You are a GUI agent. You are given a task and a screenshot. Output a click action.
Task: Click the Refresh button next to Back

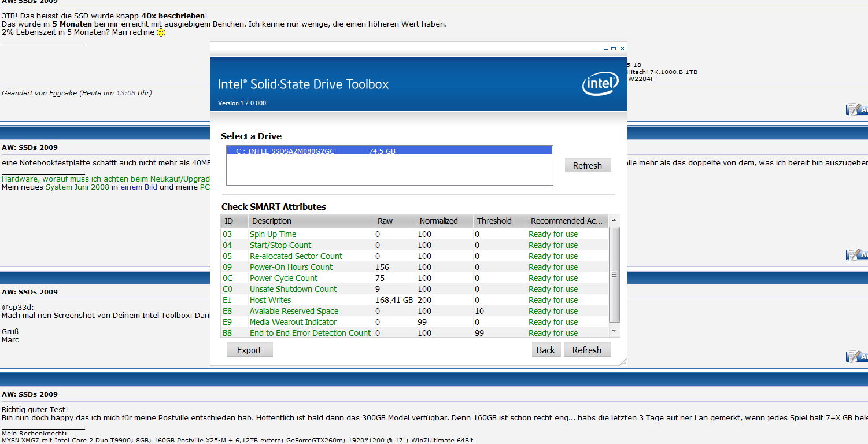click(587, 350)
